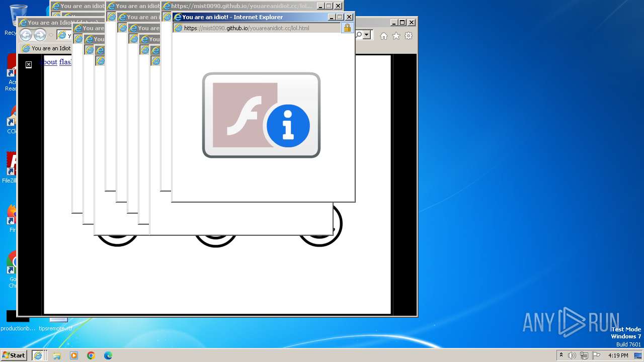Select the 'You are an Idiot' tab
644x362 pixels.
(46, 48)
